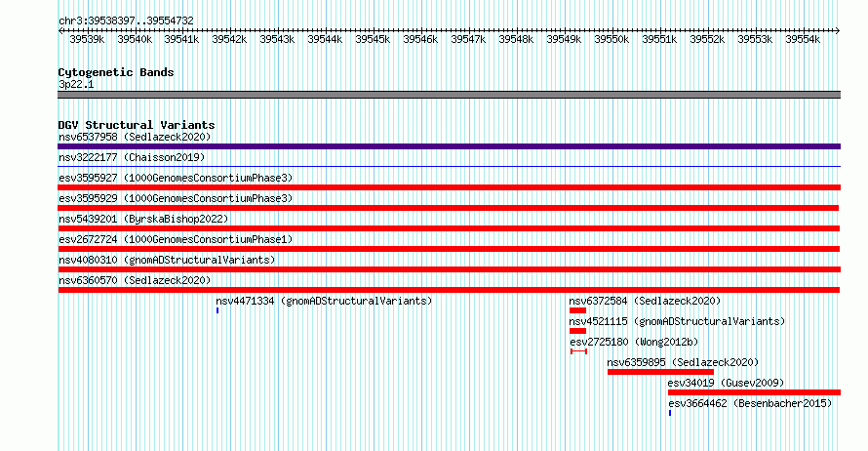Select the thin blue nsv3222177 variant line
Screen dimensions: 868x451
pos(449,166)
